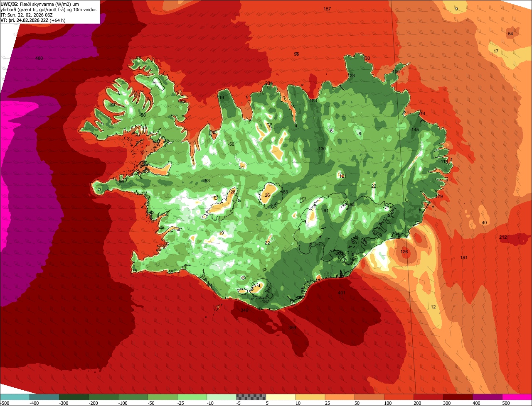Pick the 100 to 200 orange-red swatch
This screenshot has width=532, height=406.
pos(399,397)
